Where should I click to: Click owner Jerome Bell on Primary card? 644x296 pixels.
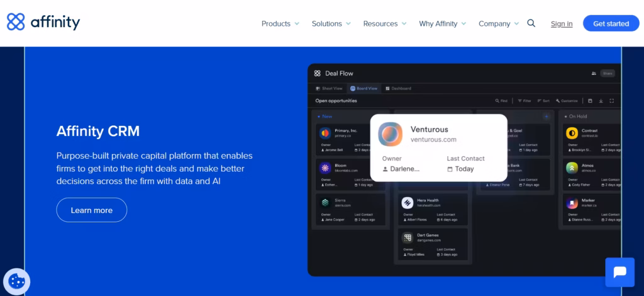333,150
